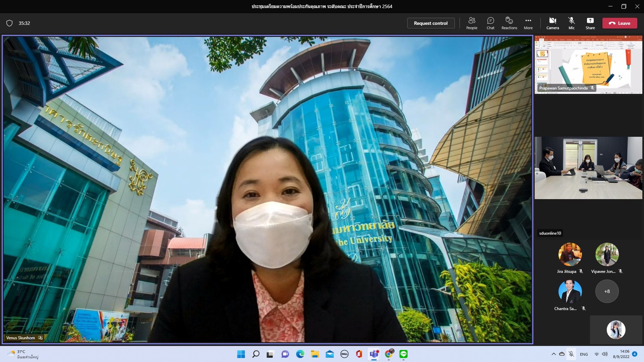The height and width of the screenshot is (362, 644).
Task: Expand the More actions menu
Action: tap(528, 23)
